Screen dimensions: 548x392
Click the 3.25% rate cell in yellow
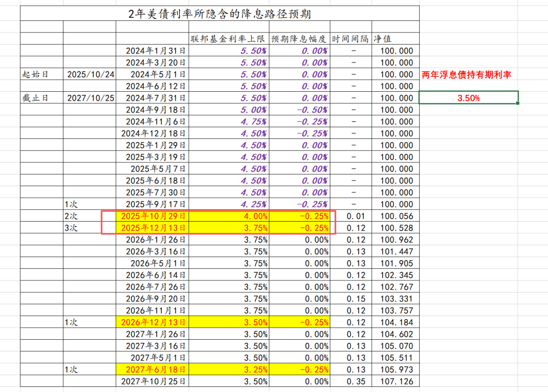coord(229,369)
